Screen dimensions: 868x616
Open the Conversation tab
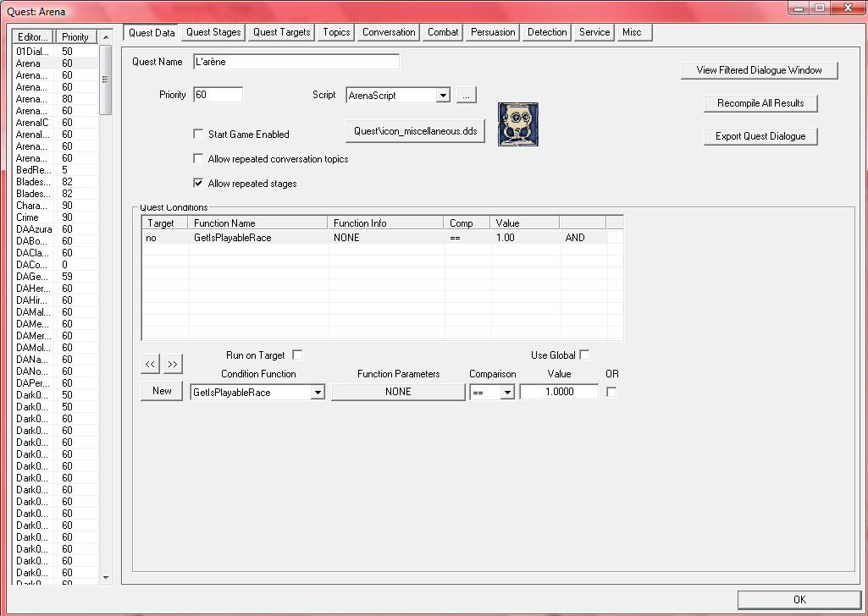click(x=389, y=32)
